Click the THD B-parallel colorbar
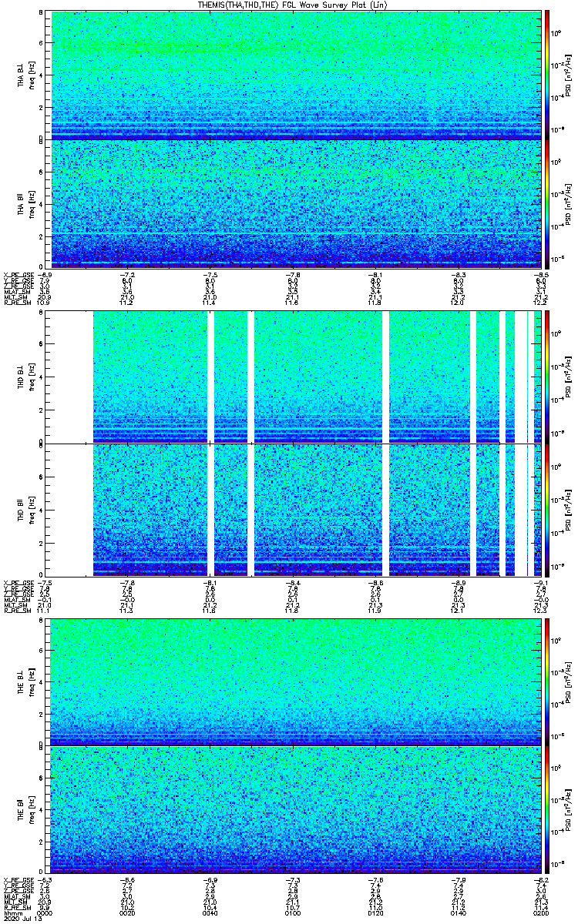Image resolution: width=578 pixels, height=924 pixels. (546, 510)
